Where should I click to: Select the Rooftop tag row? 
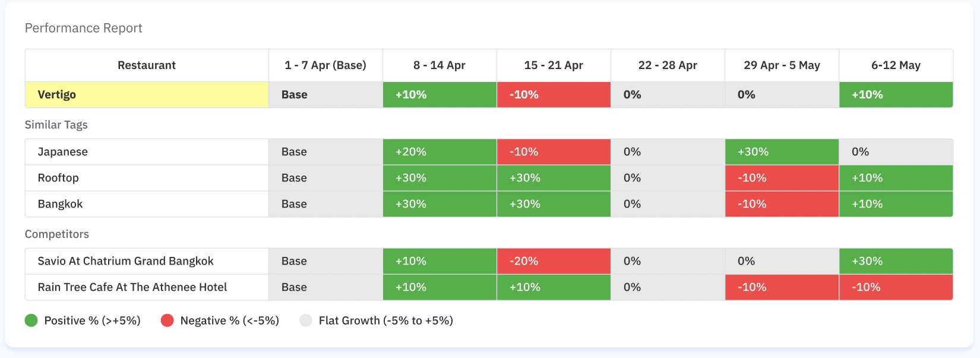tap(58, 178)
